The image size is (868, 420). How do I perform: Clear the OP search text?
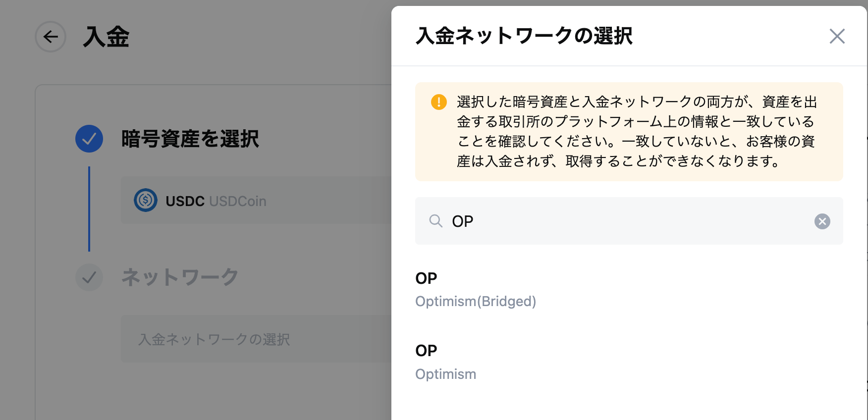(822, 221)
